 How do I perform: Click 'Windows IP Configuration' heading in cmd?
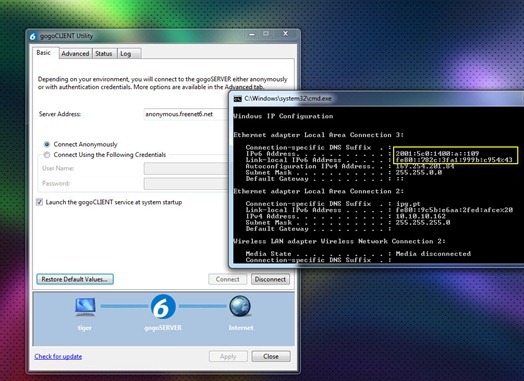pyautogui.click(x=283, y=116)
